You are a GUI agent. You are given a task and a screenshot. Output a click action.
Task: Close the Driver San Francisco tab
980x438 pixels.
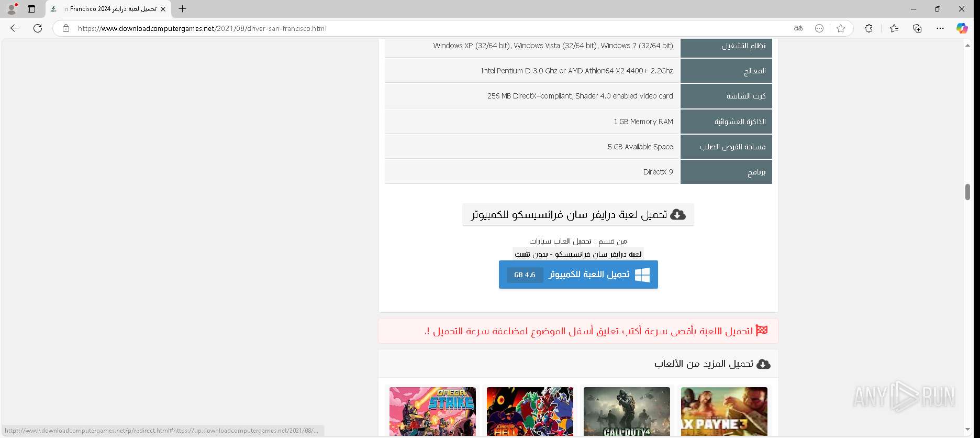[x=163, y=9]
